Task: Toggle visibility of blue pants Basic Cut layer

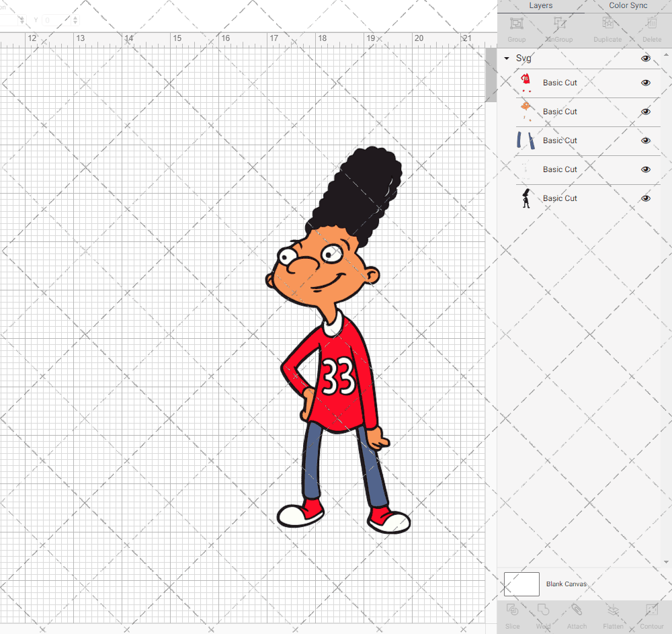Action: click(x=646, y=141)
